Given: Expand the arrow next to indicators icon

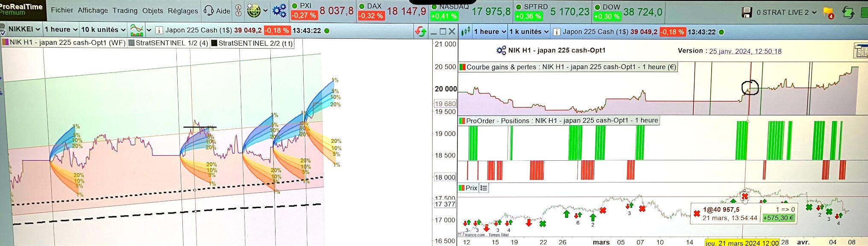Looking at the screenshot, I should coord(149,30).
